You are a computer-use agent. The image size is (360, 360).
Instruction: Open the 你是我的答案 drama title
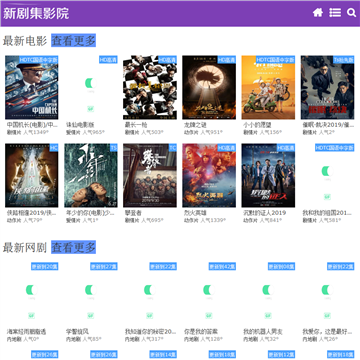(x=201, y=332)
